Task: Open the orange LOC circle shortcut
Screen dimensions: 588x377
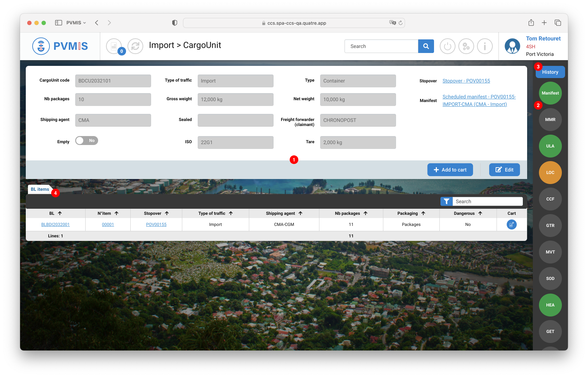Action: (550, 173)
